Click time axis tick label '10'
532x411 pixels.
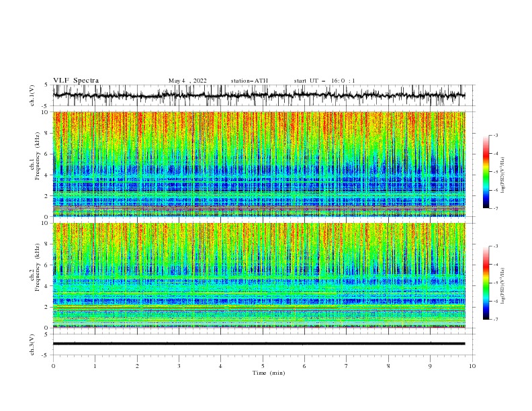(x=472, y=366)
